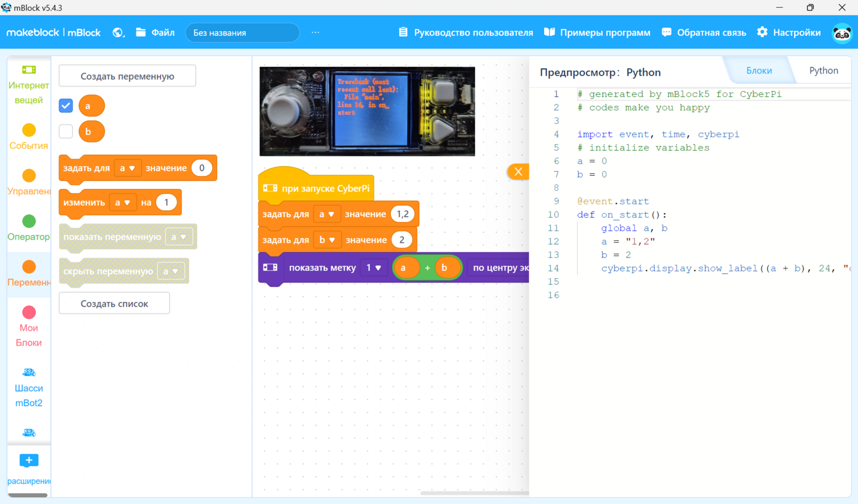Open Руководство пользователя guide
This screenshot has height=504, width=858.
[466, 32]
